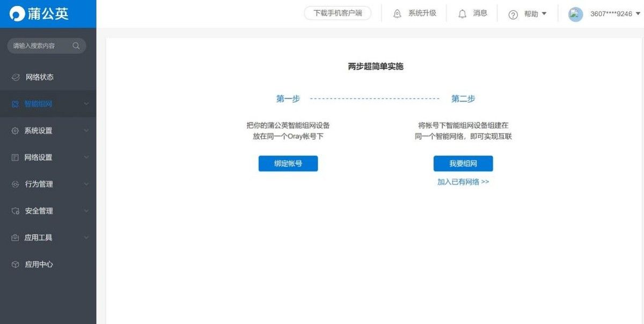
Task: Open the account 3607****9246 dropdown
Action: coord(638,14)
